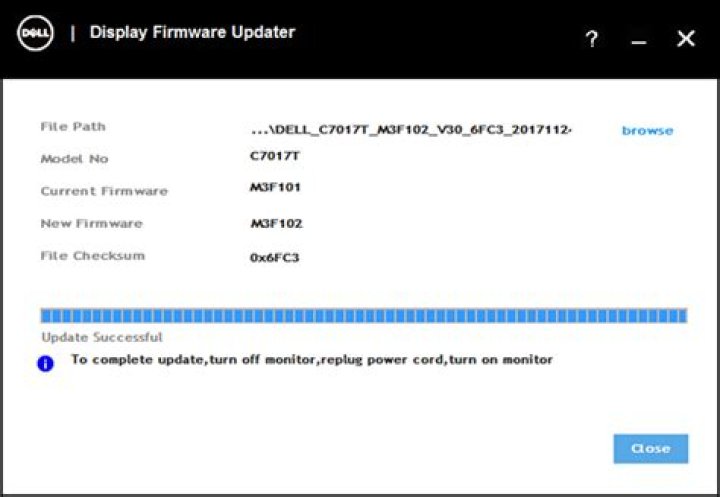The image size is (720, 497).
Task: Select the M3F101 current firmware value
Action: [x=276, y=187]
